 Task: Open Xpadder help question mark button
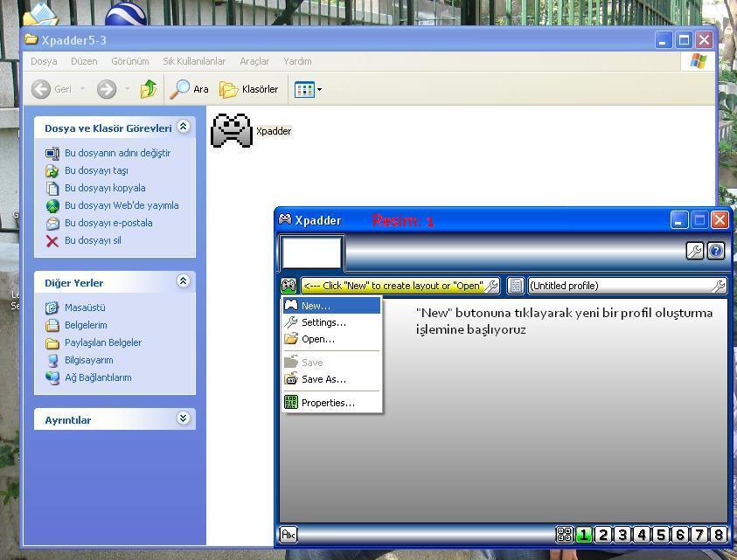[x=716, y=251]
